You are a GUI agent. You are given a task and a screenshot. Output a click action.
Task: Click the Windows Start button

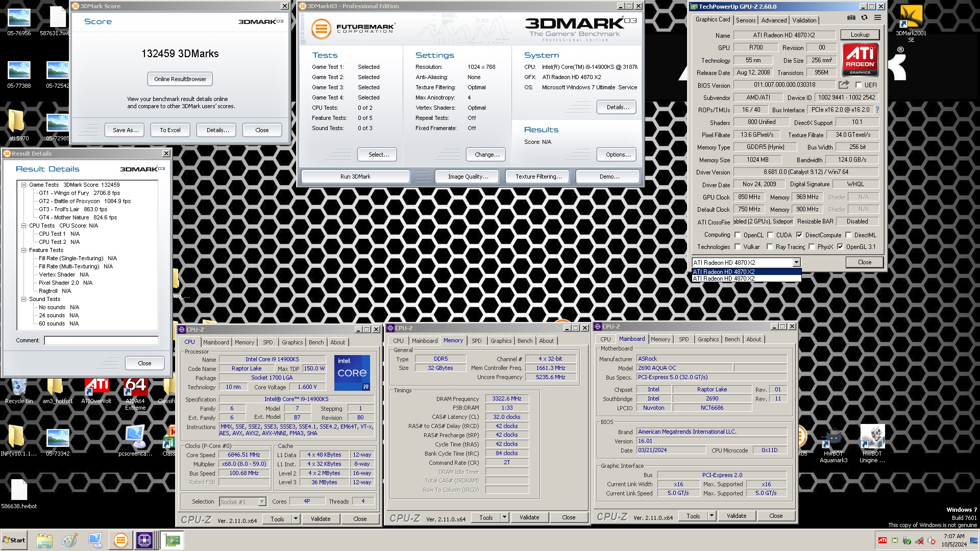point(14,540)
